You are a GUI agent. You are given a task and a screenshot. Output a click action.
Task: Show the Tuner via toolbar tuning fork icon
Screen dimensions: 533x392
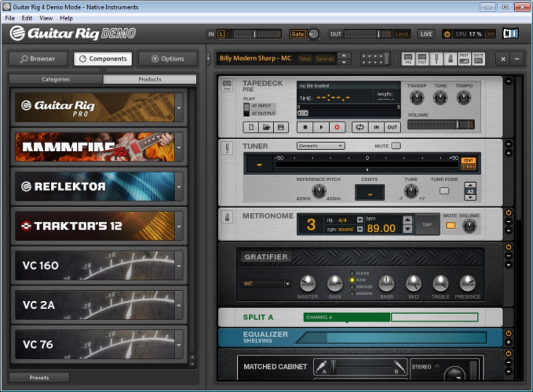436,59
